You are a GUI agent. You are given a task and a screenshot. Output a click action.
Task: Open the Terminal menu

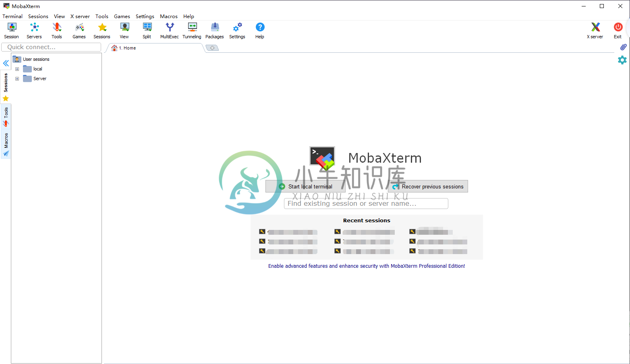coord(12,17)
